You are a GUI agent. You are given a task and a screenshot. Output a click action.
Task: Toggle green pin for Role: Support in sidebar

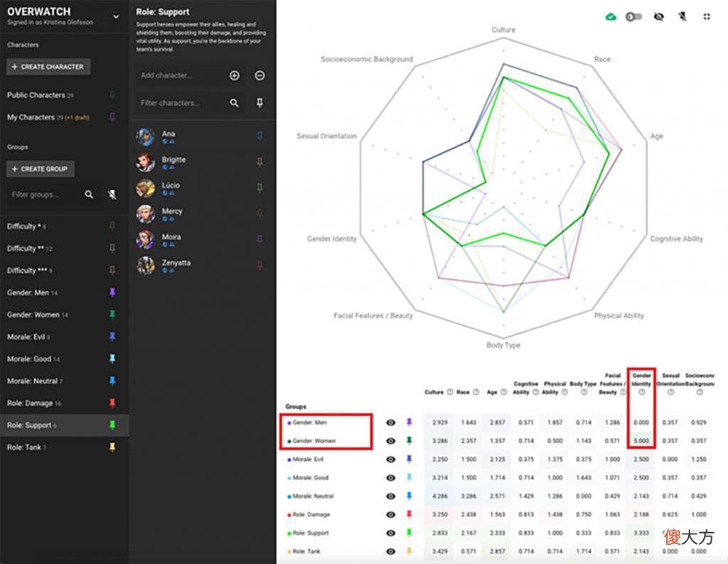(112, 425)
